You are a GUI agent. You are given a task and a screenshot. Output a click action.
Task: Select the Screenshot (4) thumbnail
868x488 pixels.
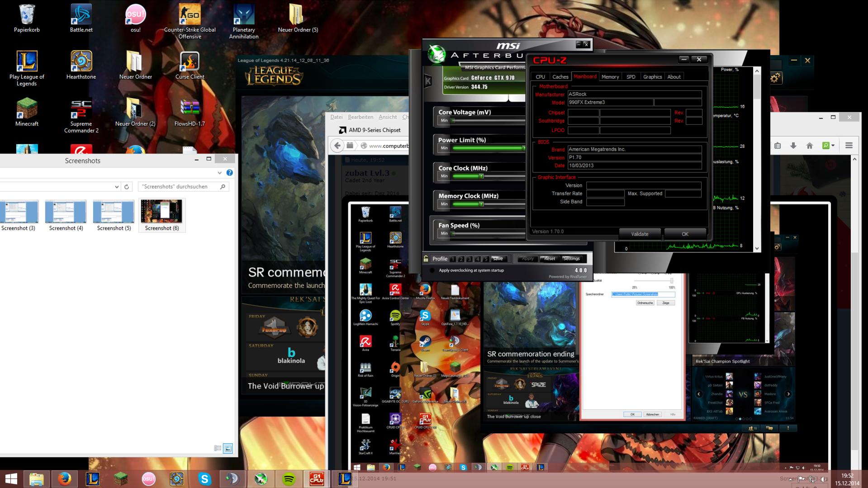(x=66, y=215)
